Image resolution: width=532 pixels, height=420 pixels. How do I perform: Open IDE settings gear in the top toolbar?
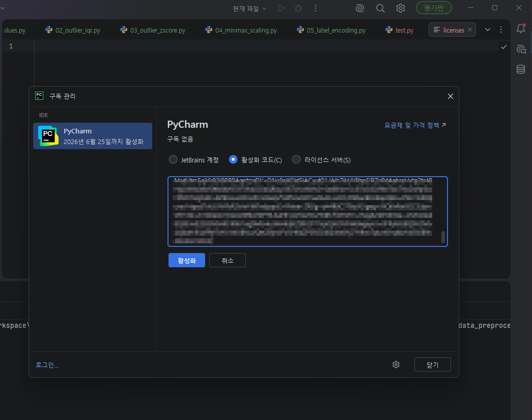click(x=401, y=8)
